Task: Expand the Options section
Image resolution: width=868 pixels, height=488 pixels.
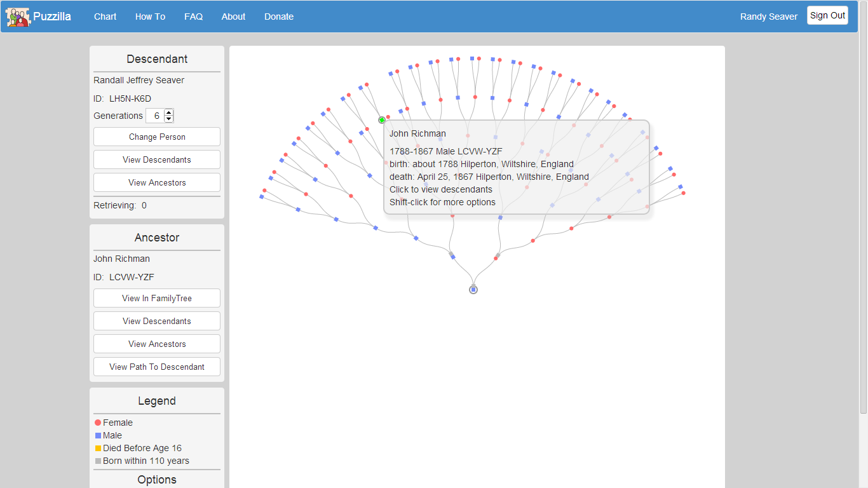Action: point(156,480)
